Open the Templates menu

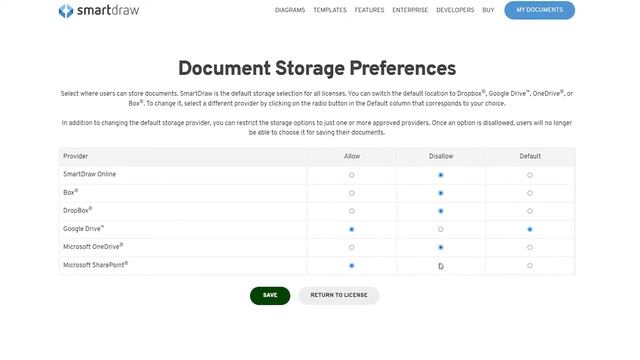(x=330, y=10)
